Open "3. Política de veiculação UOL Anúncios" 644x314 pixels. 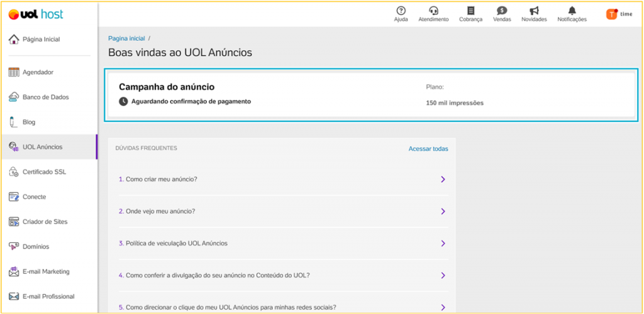(284, 243)
